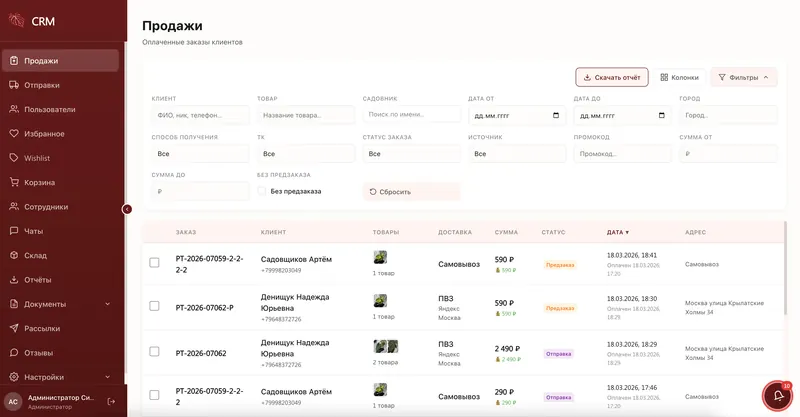The image size is (800, 417).
Task: Click the Документы file icon
Action: click(14, 304)
